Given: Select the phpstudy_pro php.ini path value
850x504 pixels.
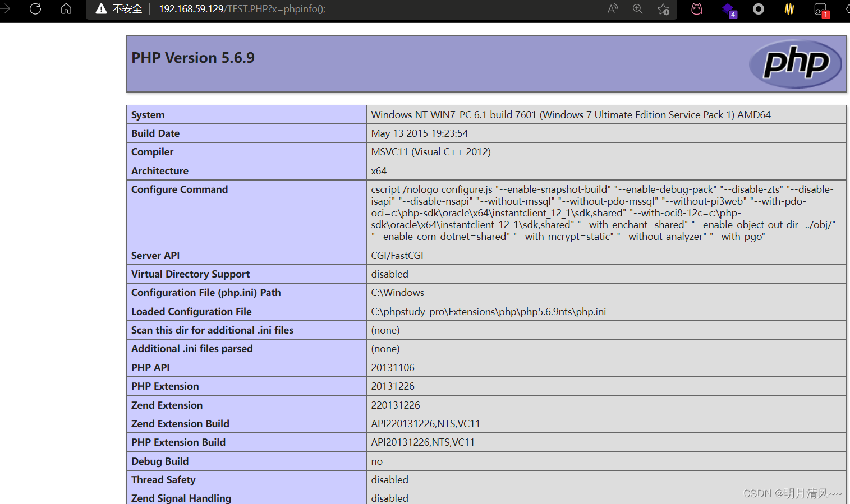Looking at the screenshot, I should coord(488,312).
